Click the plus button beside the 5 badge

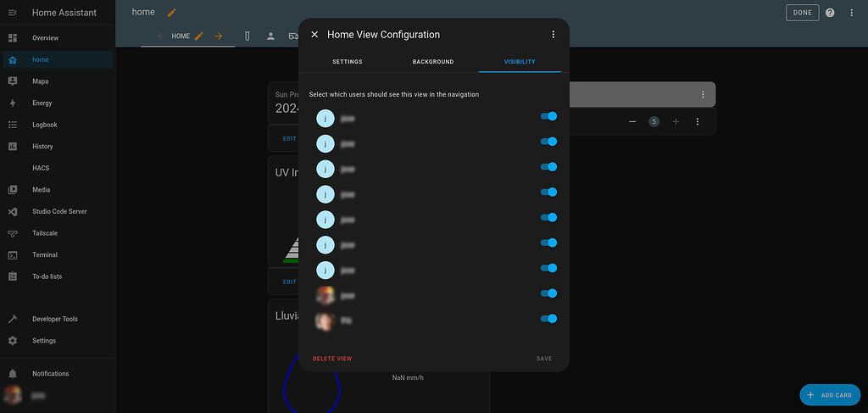[676, 121]
